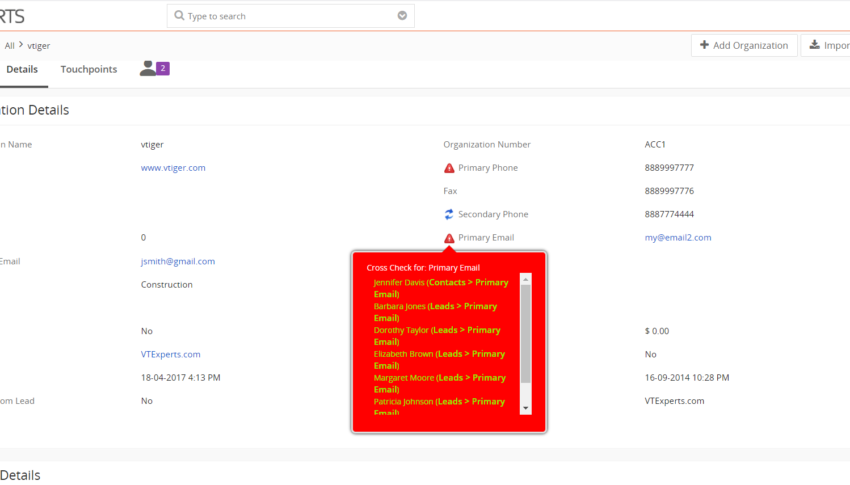
Task: Click the date 16-09-2014 10:28 PM
Action: (687, 378)
